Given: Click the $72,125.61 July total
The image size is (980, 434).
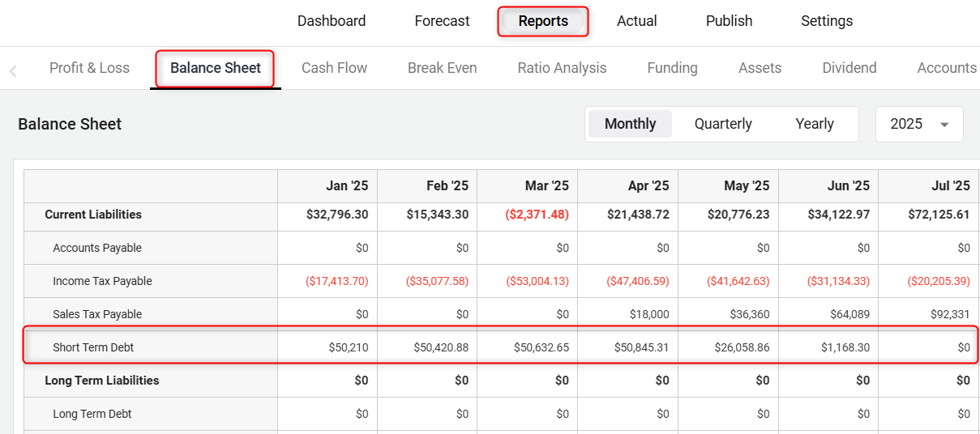Looking at the screenshot, I should tap(939, 215).
